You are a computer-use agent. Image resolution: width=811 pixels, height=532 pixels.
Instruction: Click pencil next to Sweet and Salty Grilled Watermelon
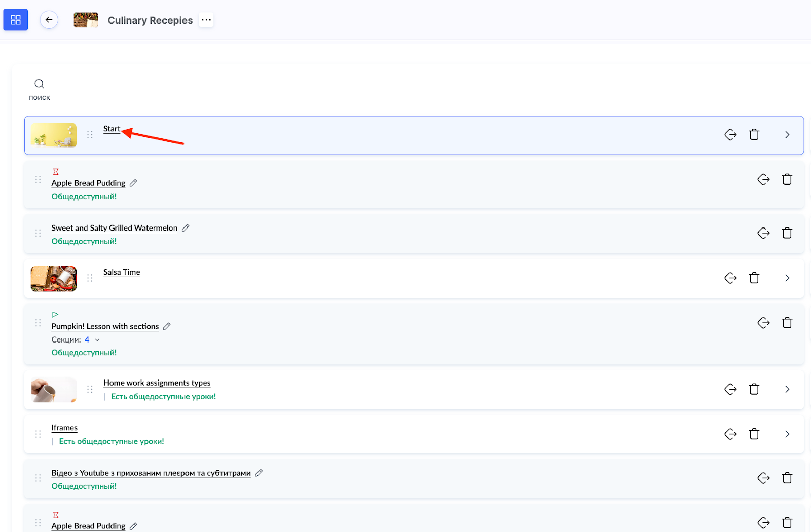(186, 228)
